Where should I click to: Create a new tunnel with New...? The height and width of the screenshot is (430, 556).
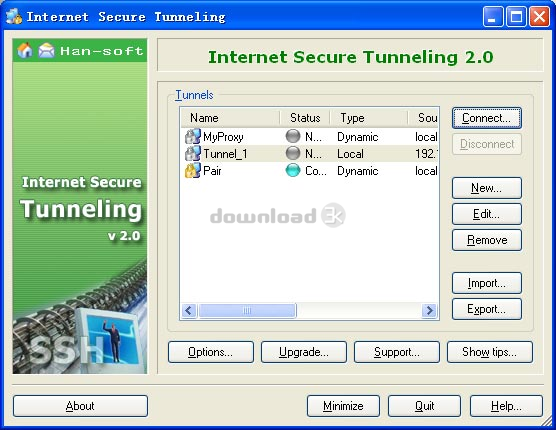[x=486, y=188]
